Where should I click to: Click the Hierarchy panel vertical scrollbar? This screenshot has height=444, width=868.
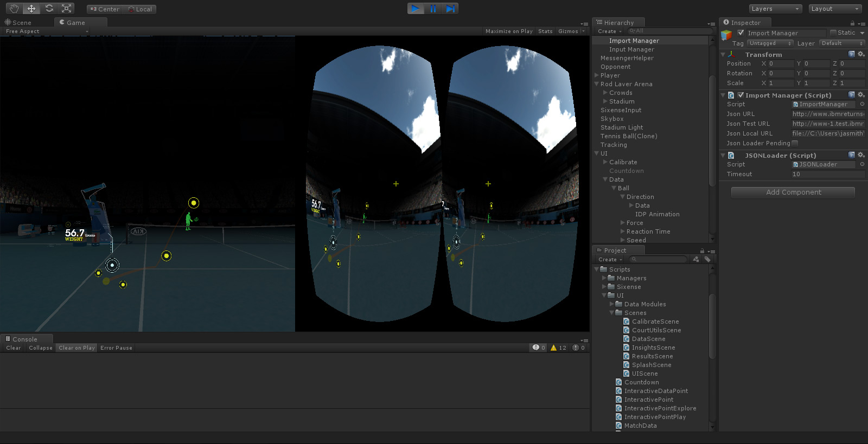click(x=712, y=130)
